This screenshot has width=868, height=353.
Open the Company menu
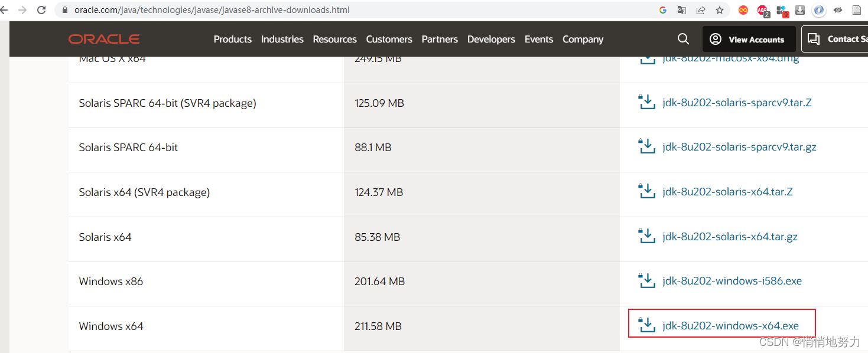[x=583, y=39]
